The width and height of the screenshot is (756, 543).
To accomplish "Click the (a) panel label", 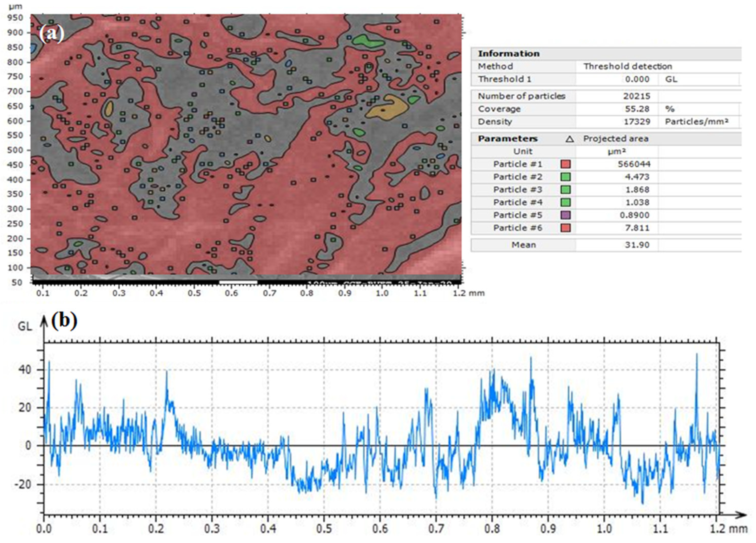I will pos(51,34).
